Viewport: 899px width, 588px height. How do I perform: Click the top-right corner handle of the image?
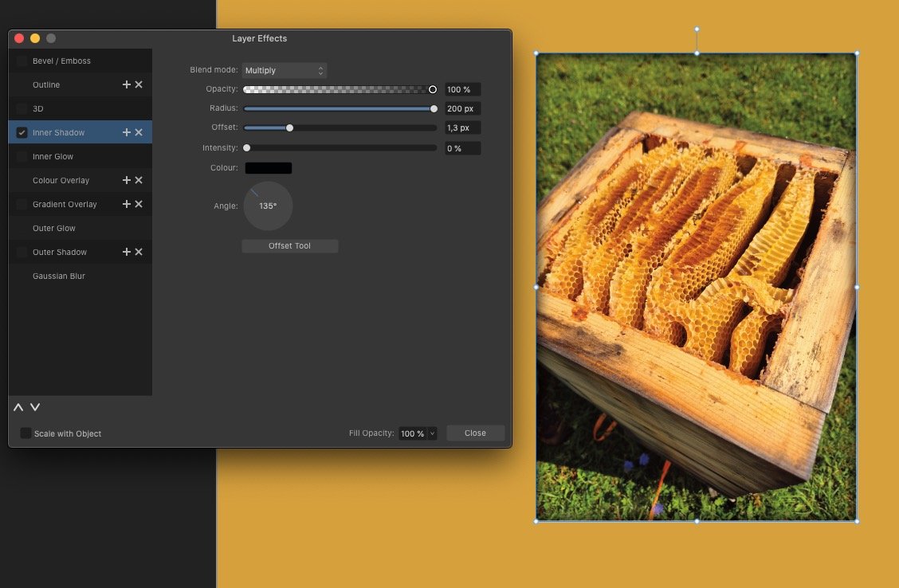(x=857, y=53)
